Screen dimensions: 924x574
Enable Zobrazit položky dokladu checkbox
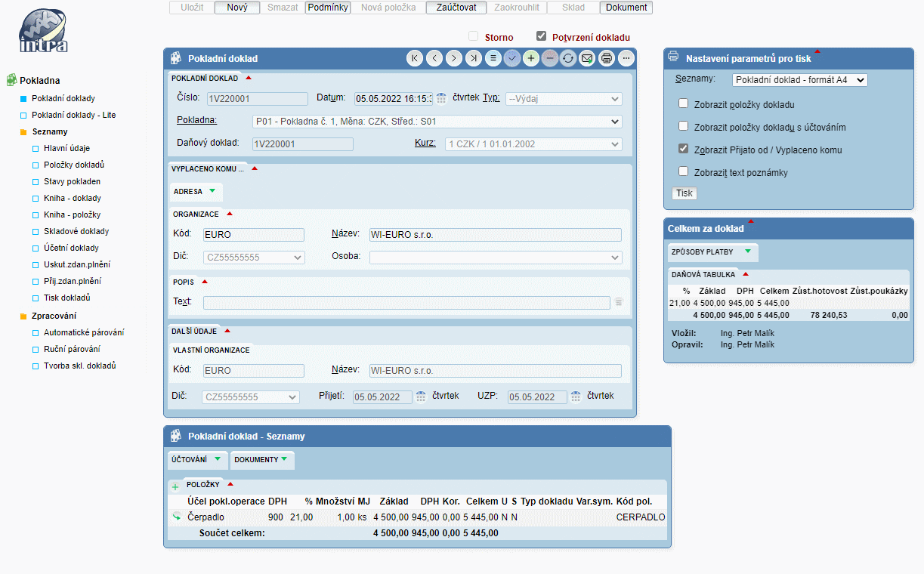[x=683, y=104]
